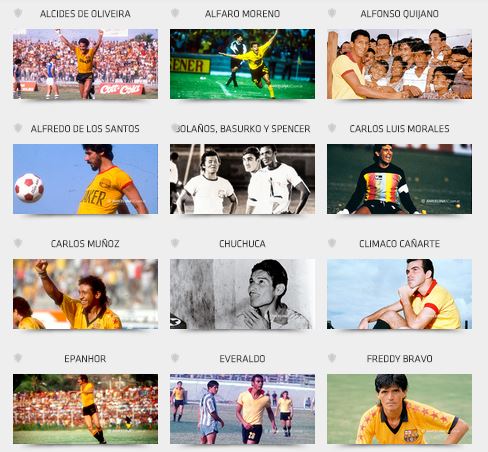The height and width of the screenshot is (452, 488).
Task: Click shield icon beside Alcides de Oliveira
Action: [x=18, y=13]
